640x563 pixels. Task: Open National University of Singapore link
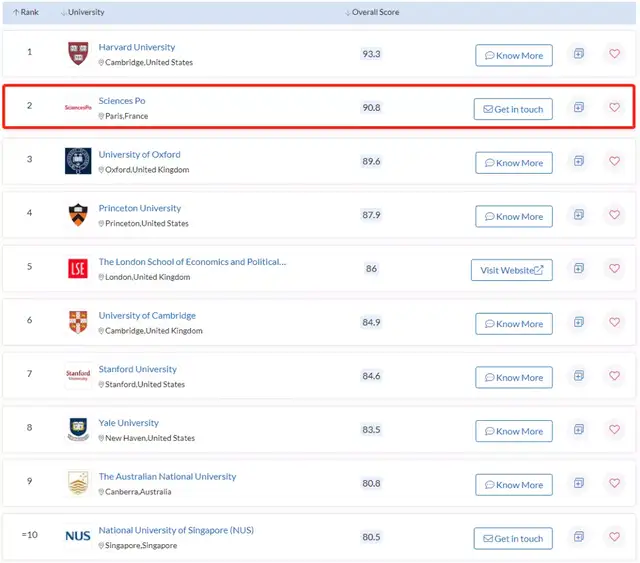point(176,530)
